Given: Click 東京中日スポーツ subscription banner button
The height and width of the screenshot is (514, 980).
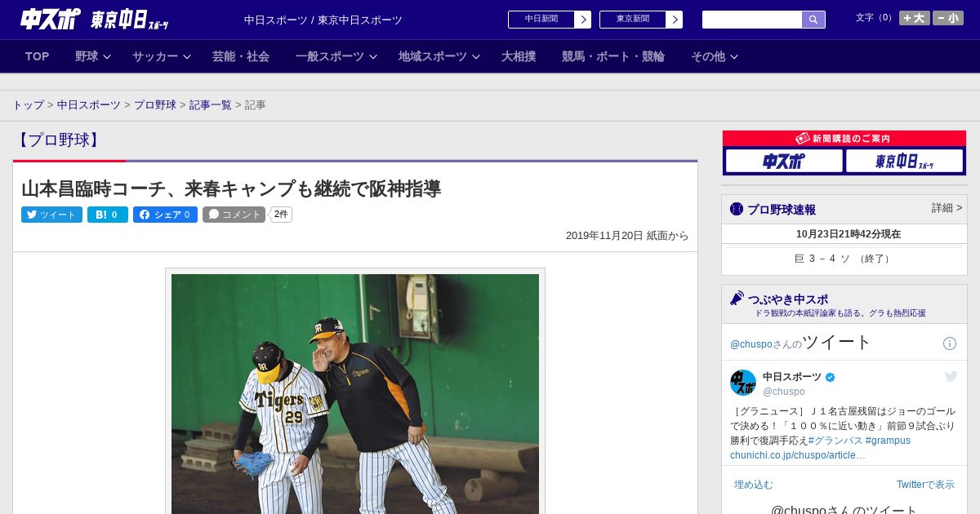Looking at the screenshot, I should [904, 161].
